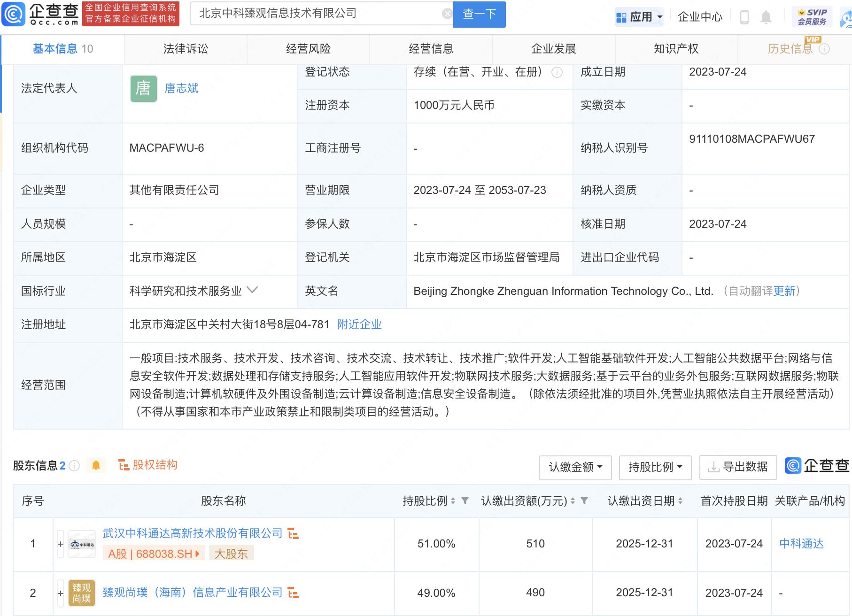Expand 武汉中科通达 row via plus sign
This screenshot has width=852, height=616.
pos(60,543)
